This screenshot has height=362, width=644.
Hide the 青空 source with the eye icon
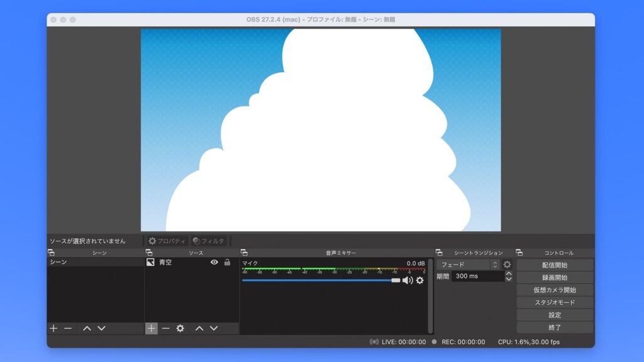point(214,262)
